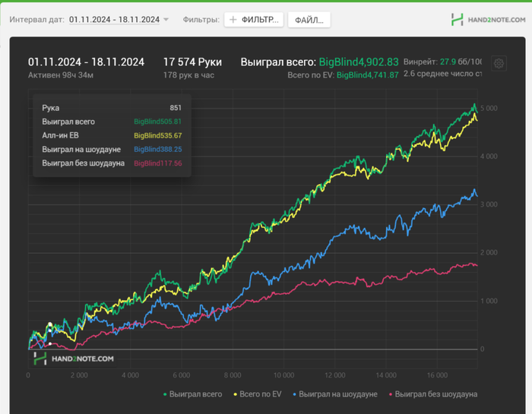This screenshot has height=414, width=532.
Task: Toggle 'Выиграл на шоудауне' legend series
Action: click(335, 394)
